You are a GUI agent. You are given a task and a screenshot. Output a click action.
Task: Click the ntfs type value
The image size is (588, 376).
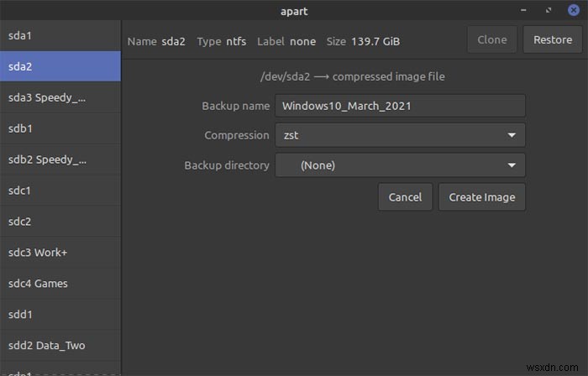click(x=236, y=41)
